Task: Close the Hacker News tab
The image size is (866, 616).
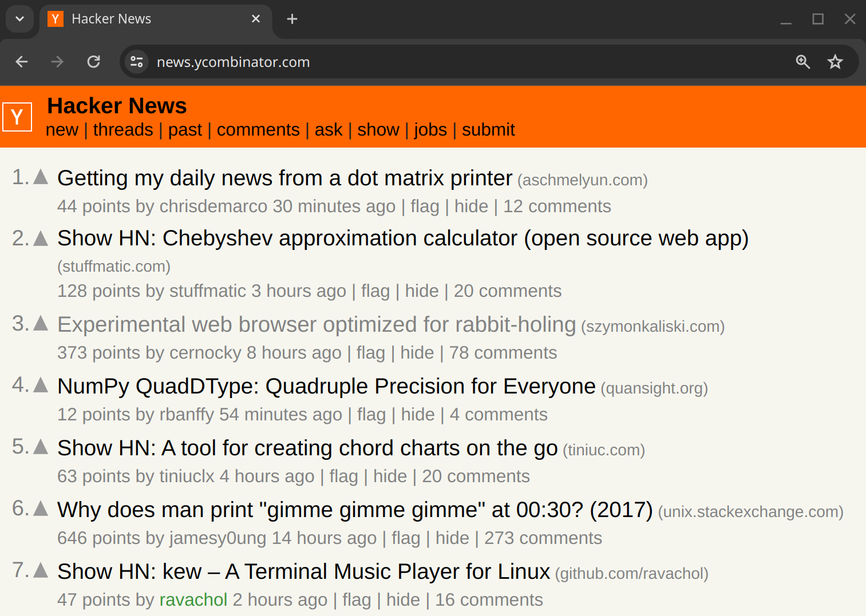Action: (x=256, y=19)
